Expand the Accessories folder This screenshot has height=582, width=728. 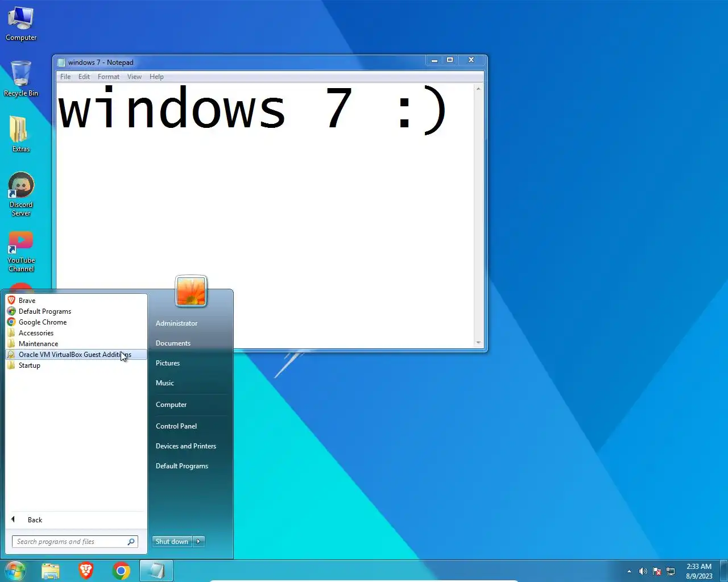(x=76, y=332)
